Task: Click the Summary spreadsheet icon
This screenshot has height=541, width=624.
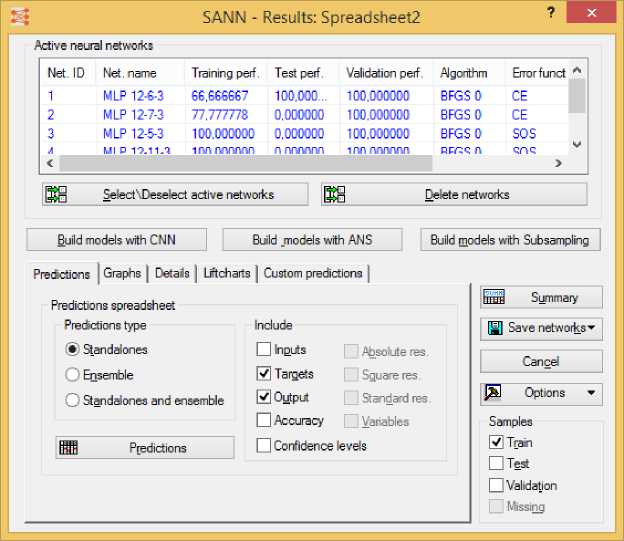Action: (x=494, y=297)
